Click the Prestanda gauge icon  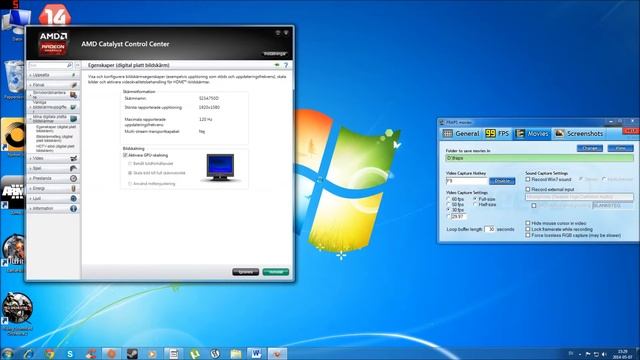pyautogui.click(x=73, y=178)
